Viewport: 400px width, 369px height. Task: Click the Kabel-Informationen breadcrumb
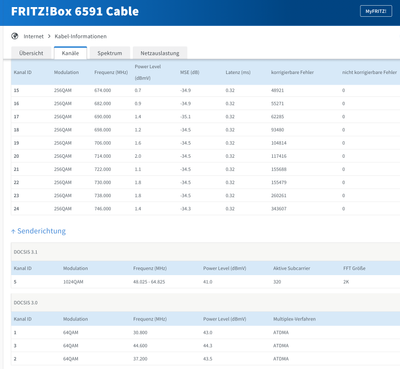(81, 36)
